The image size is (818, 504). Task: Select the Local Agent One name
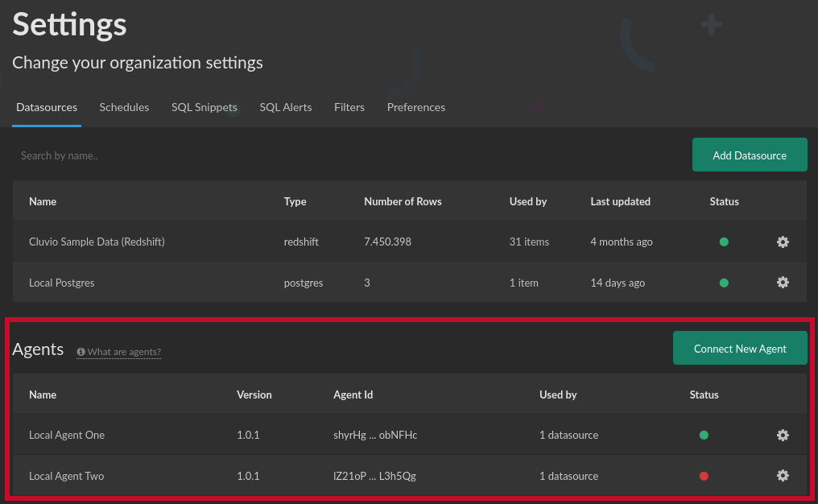67,435
